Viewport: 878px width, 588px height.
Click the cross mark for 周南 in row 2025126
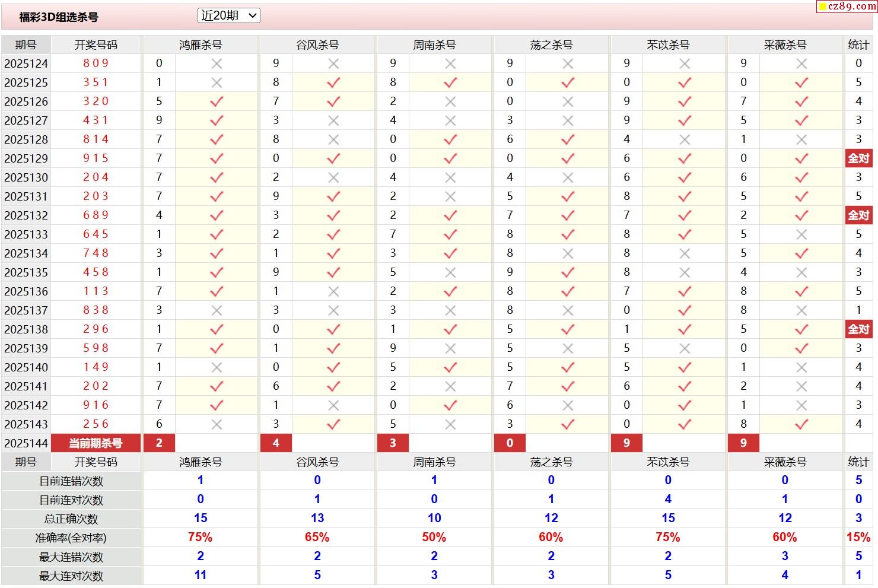point(450,101)
